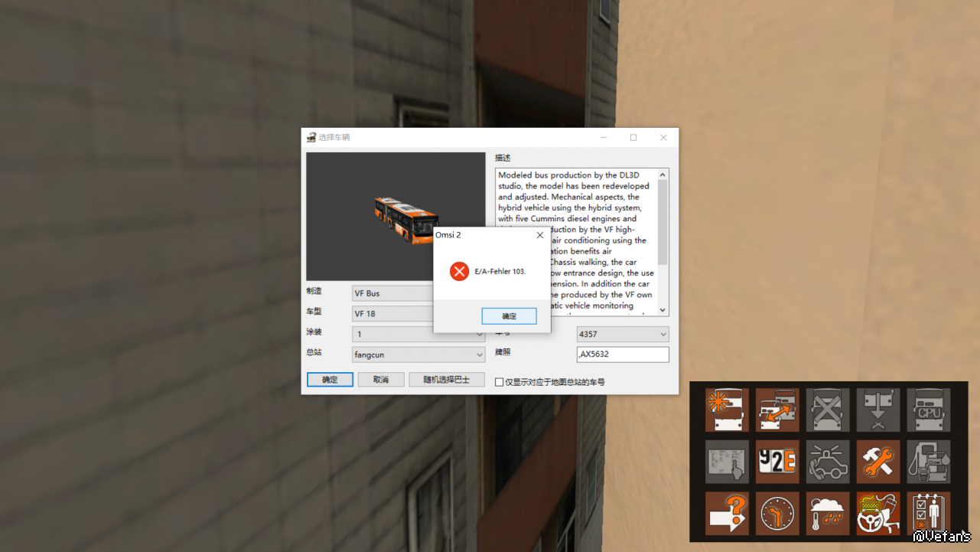Click the arrow with question mark icon
The height and width of the screenshot is (552, 980).
point(727,513)
